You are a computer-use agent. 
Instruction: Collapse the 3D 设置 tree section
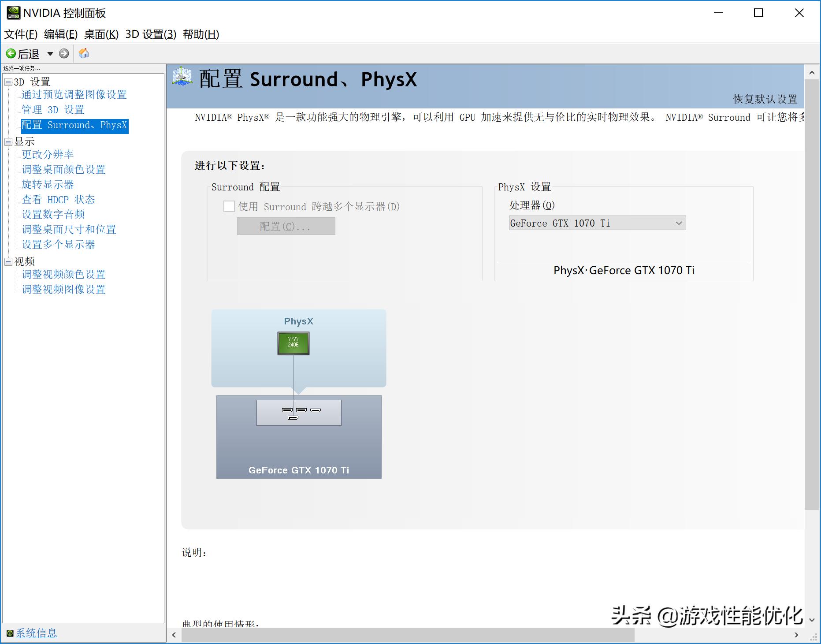click(x=7, y=82)
